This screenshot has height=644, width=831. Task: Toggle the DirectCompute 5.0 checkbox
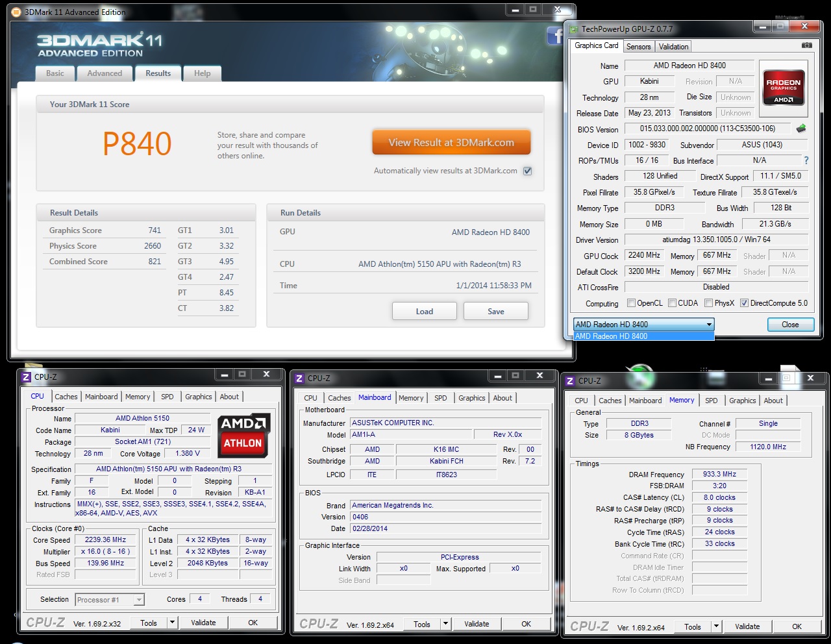(x=745, y=303)
